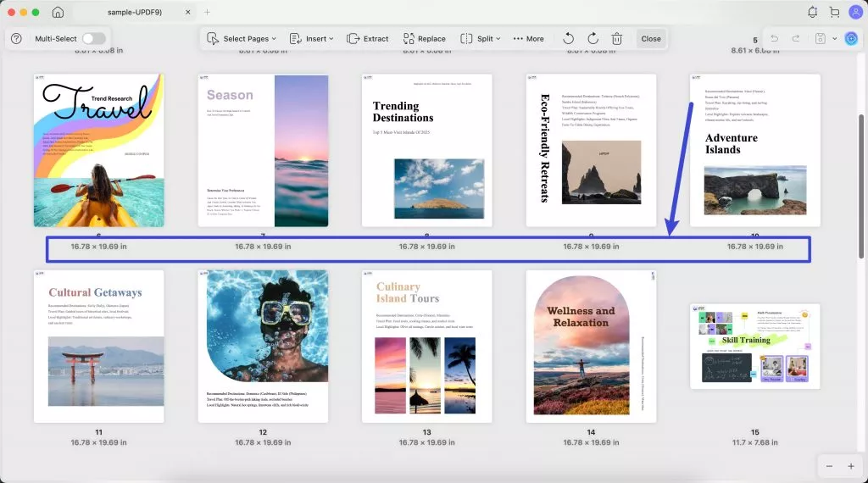Close the sample-UPDF9 tab
This screenshot has width=868, height=483.
(x=187, y=12)
